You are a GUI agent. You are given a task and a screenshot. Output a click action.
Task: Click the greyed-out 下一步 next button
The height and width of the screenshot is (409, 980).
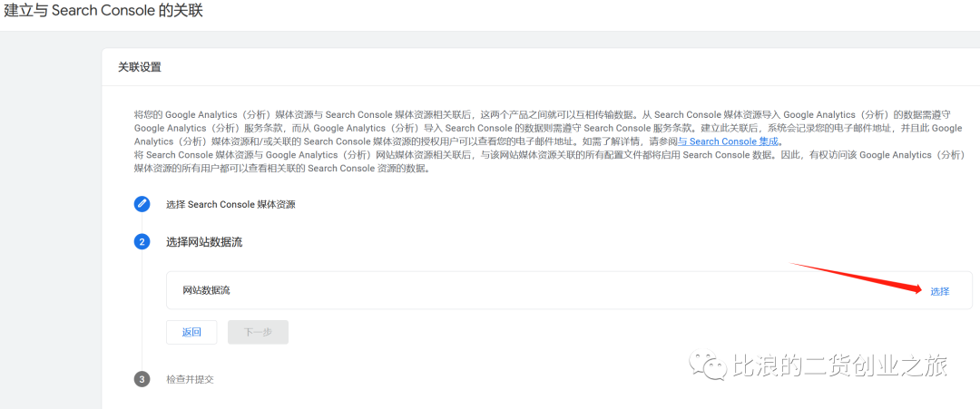point(258,332)
